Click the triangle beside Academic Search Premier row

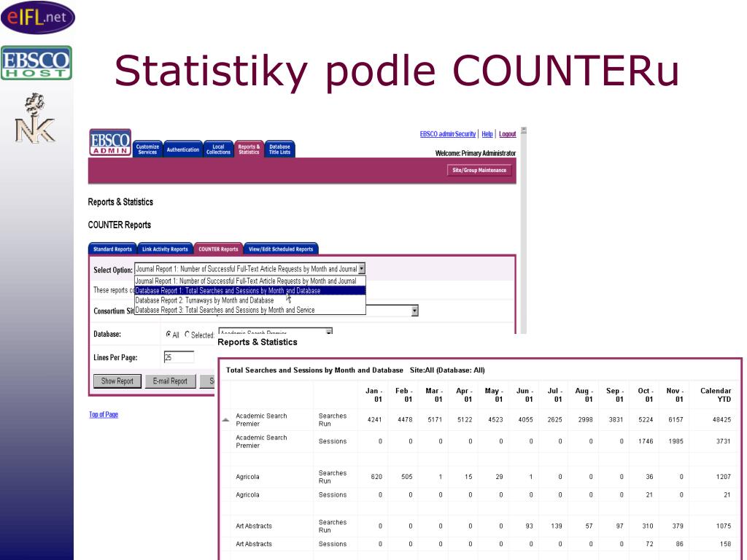point(226,420)
